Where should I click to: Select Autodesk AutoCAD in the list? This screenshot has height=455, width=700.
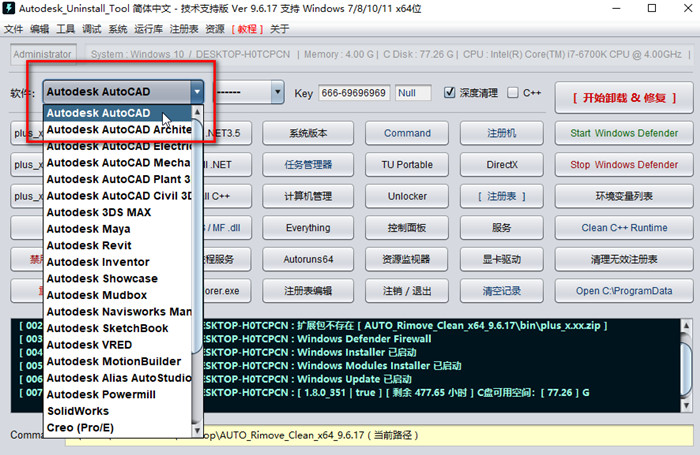118,113
